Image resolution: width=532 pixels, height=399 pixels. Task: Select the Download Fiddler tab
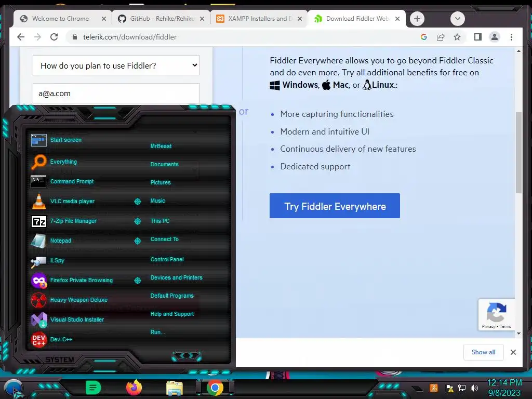(357, 19)
